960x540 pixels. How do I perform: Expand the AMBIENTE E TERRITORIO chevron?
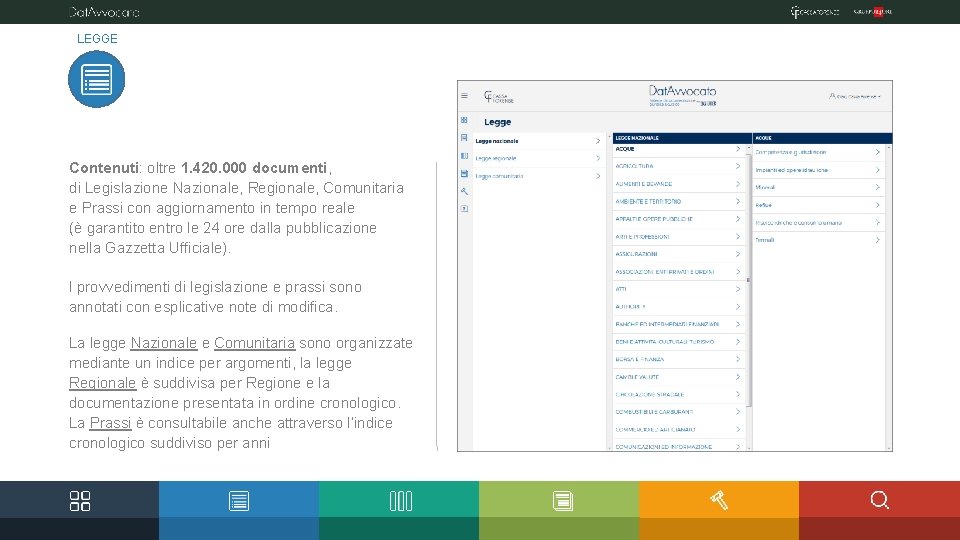click(x=738, y=201)
